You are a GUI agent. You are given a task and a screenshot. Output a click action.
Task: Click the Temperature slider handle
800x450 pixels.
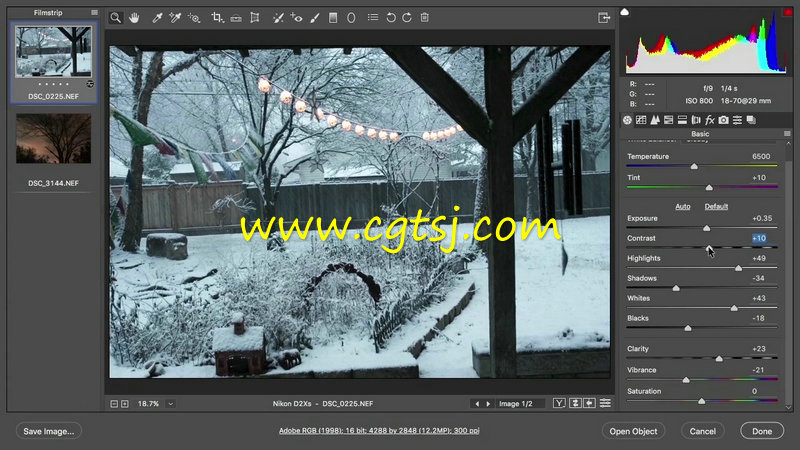point(694,166)
